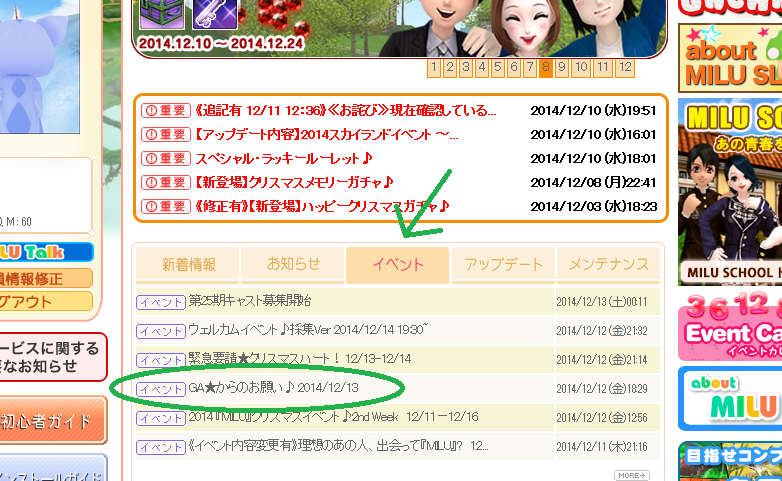
Task: Click the イベント badge beside ウェルカムイベント
Action: [160, 331]
